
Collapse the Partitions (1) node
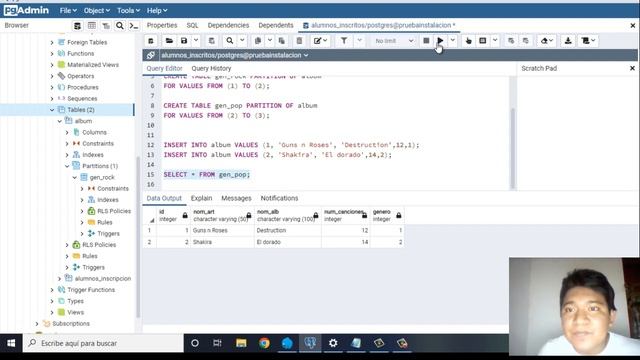click(x=67, y=166)
